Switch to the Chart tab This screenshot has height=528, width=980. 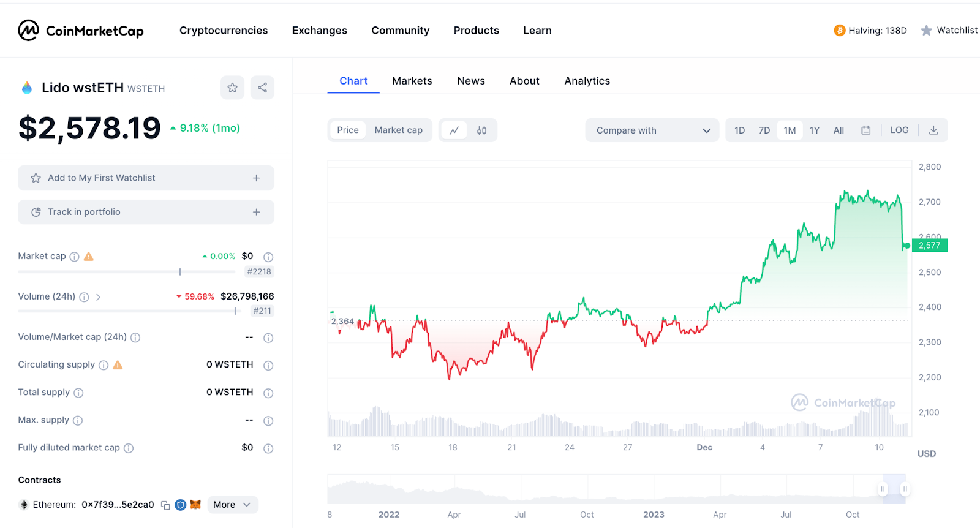(353, 81)
